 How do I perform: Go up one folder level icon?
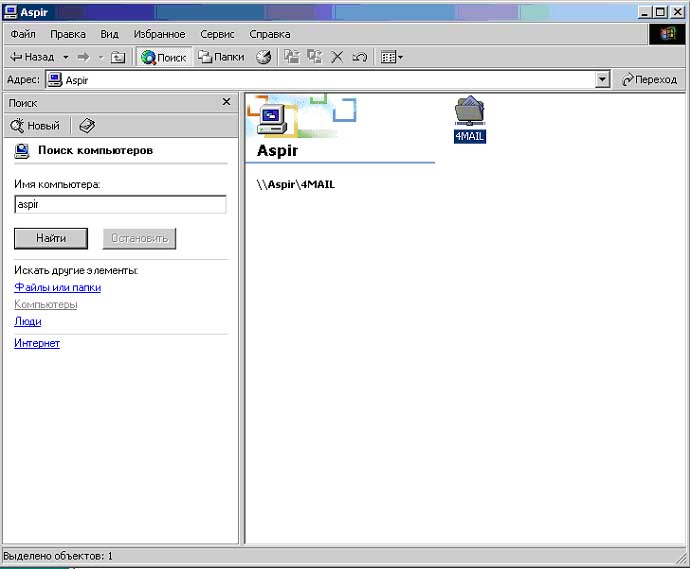[117, 57]
